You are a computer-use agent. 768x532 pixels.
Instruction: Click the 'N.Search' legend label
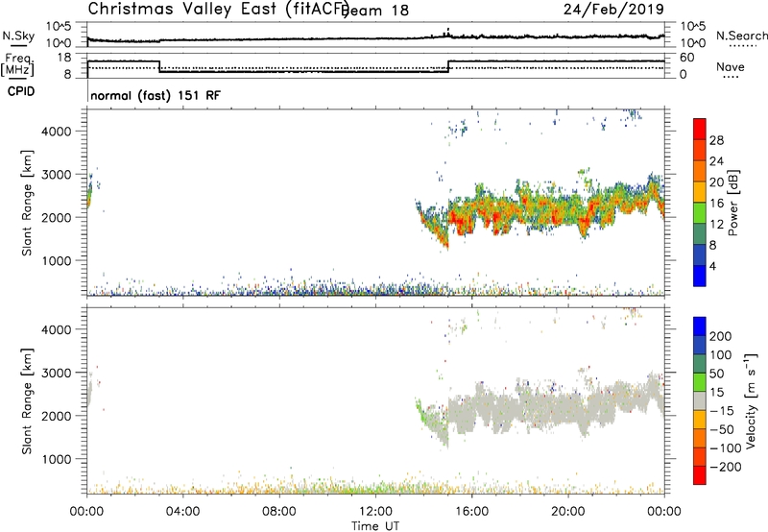741,36
